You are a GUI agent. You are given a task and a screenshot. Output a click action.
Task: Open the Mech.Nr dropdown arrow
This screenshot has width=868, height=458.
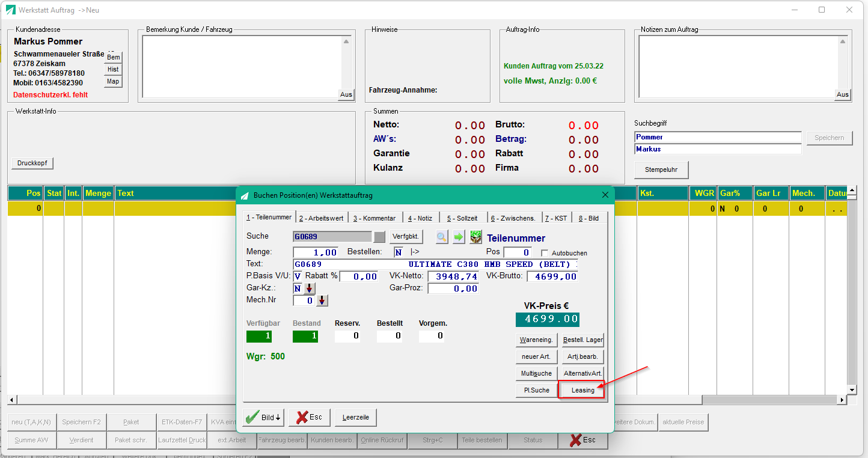pos(322,301)
